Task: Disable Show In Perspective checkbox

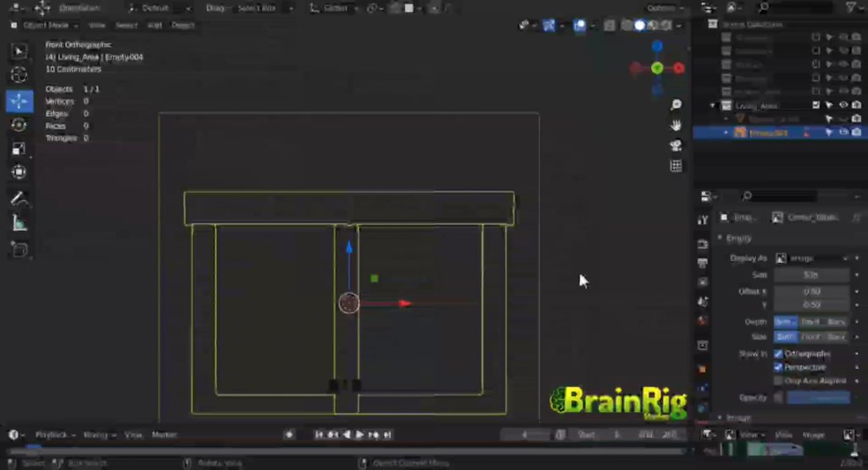Action: click(778, 367)
